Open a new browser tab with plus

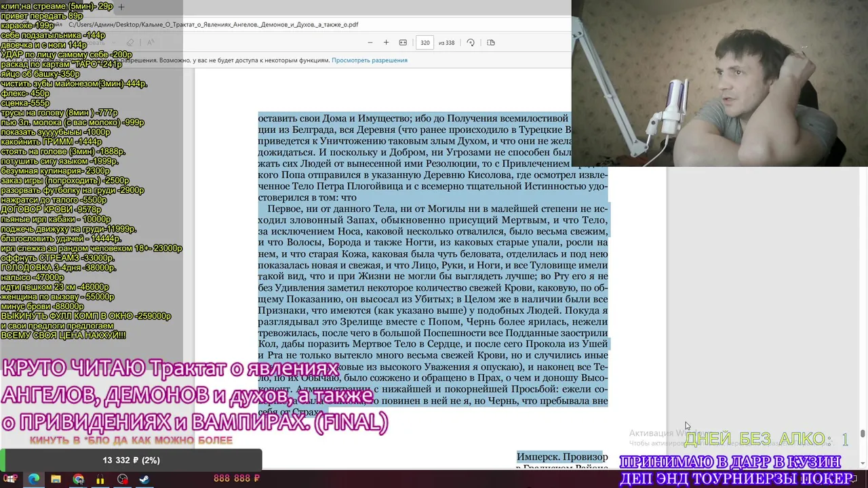[121, 7]
